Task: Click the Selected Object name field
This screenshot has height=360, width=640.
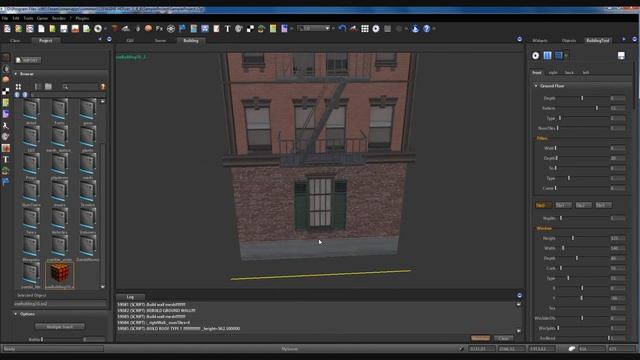Action: tap(60, 304)
